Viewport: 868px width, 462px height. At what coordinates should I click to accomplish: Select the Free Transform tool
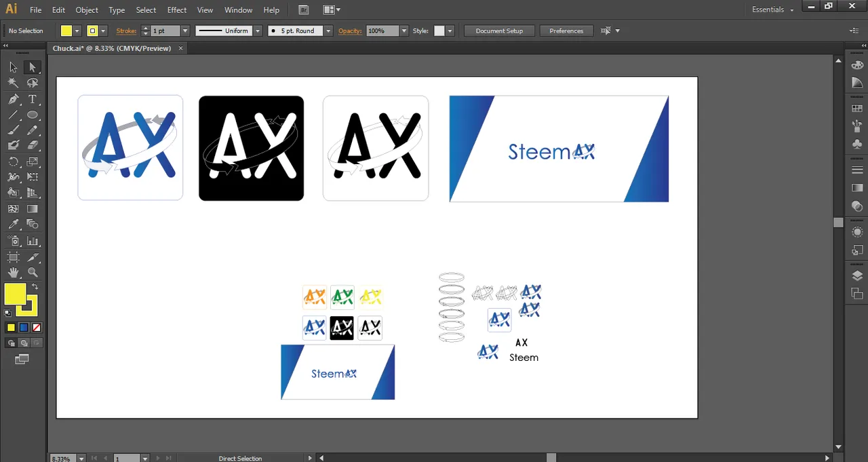(x=32, y=177)
